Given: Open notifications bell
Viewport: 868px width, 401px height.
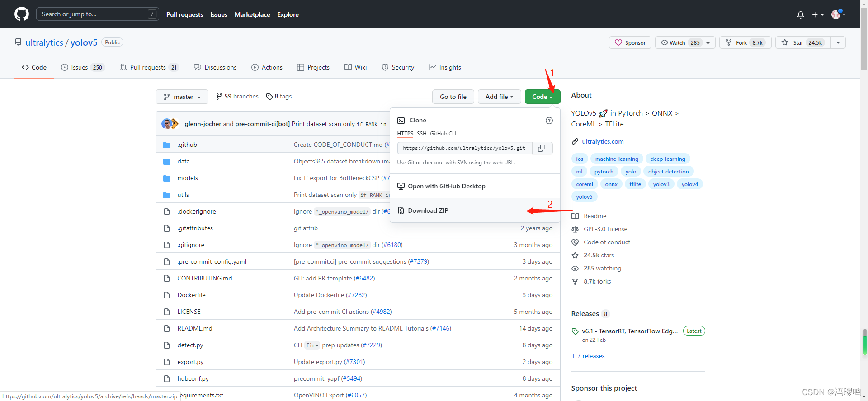Looking at the screenshot, I should click(x=800, y=14).
